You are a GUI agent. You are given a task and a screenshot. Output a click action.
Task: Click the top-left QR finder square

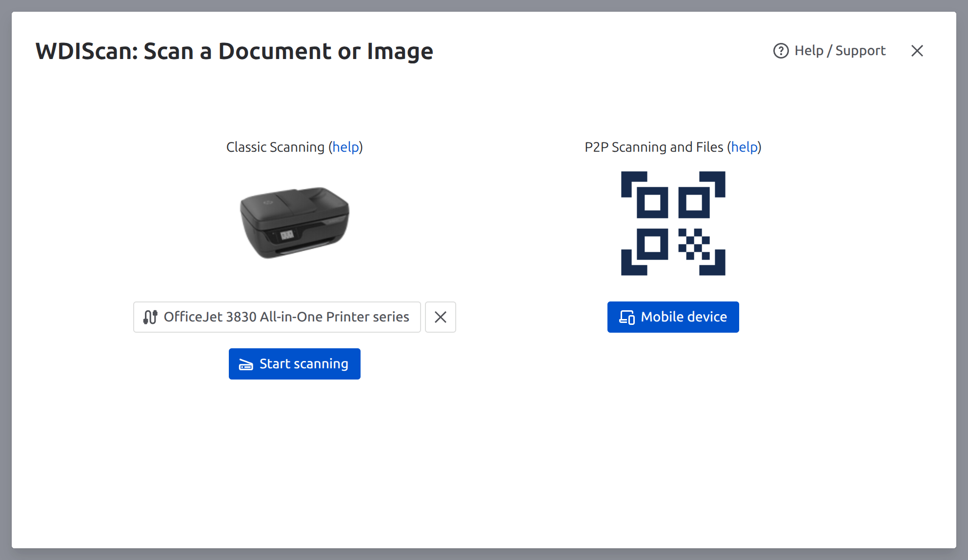[x=652, y=202]
